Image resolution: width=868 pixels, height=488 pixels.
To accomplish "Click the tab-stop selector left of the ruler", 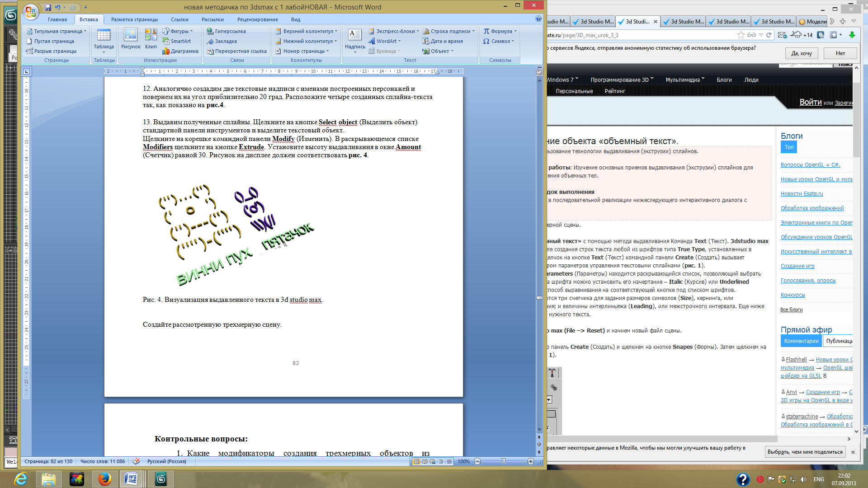I will pyautogui.click(x=27, y=71).
